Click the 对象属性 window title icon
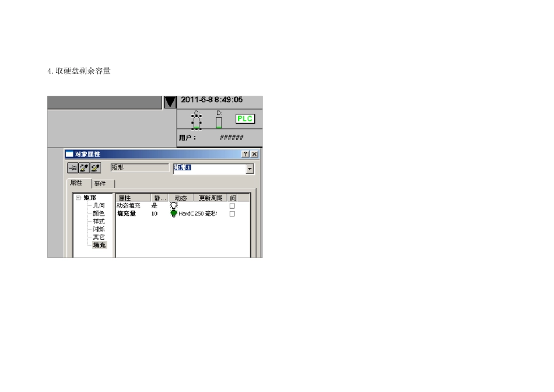 pyautogui.click(x=69, y=154)
